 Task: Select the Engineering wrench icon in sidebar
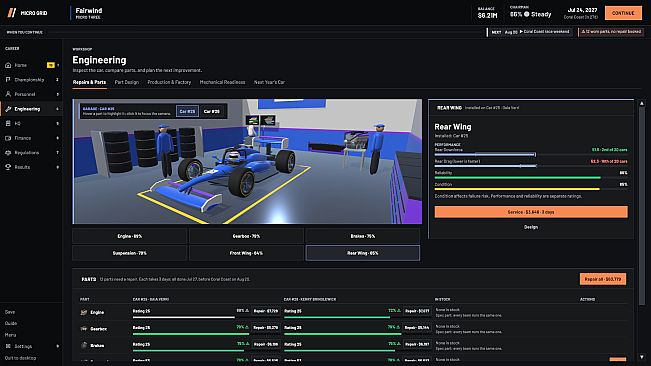click(8, 109)
